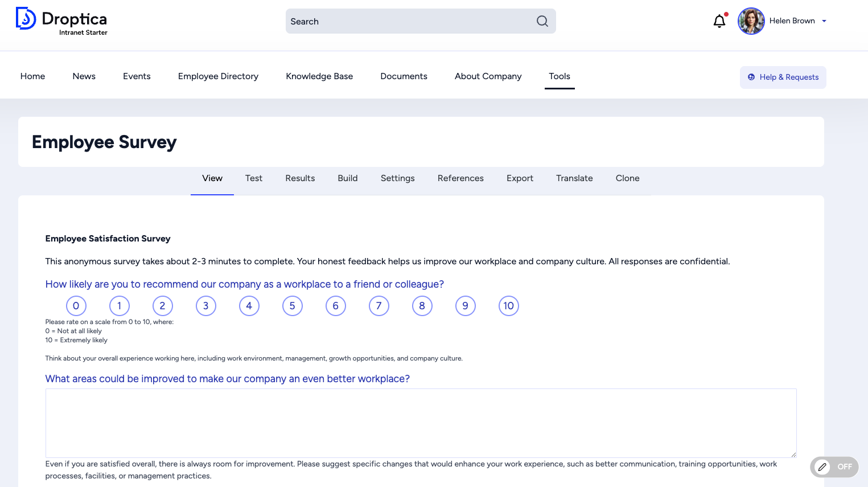The image size is (868, 487).
Task: Open the survey Settings tab
Action: tap(397, 178)
